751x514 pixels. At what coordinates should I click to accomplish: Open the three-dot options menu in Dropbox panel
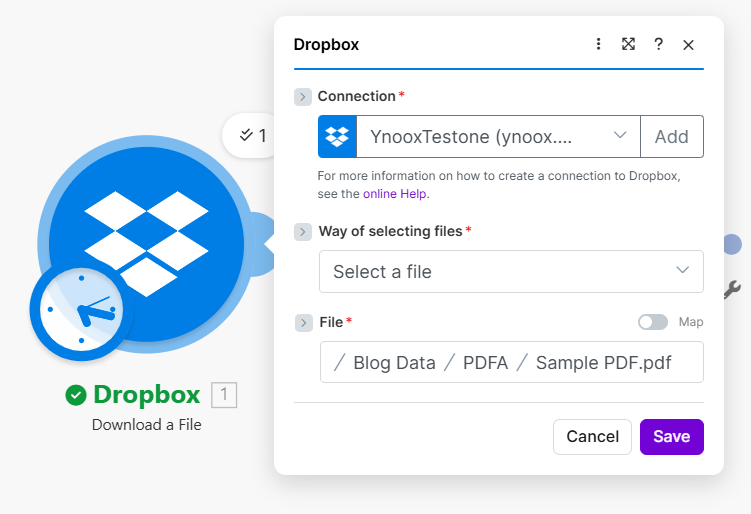click(598, 44)
